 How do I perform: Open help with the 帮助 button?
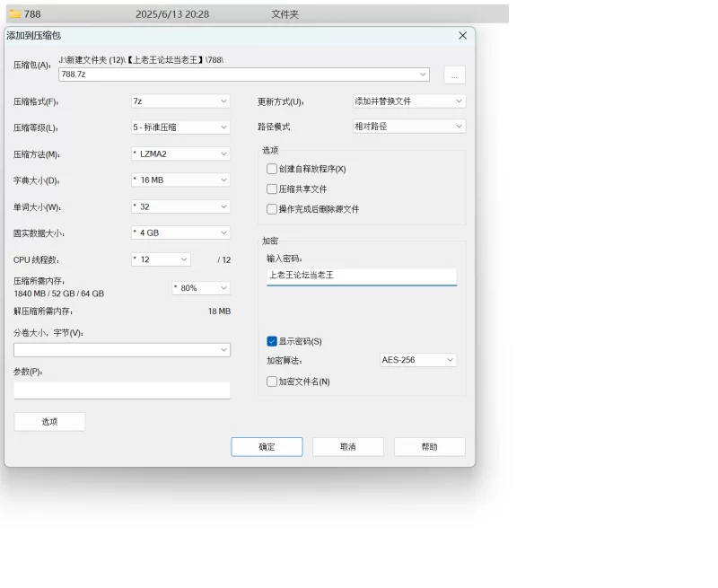click(x=430, y=447)
